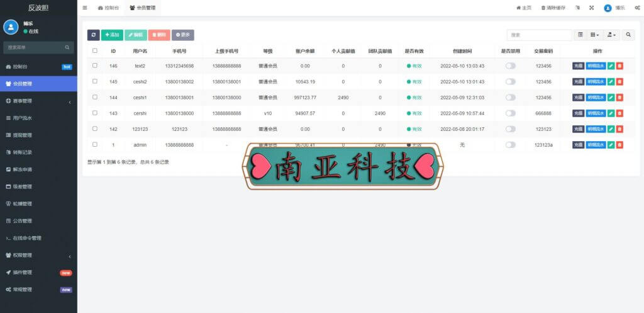The height and width of the screenshot is (313, 644).
Task: Click the 编辑 toolbar button
Action: click(x=136, y=35)
